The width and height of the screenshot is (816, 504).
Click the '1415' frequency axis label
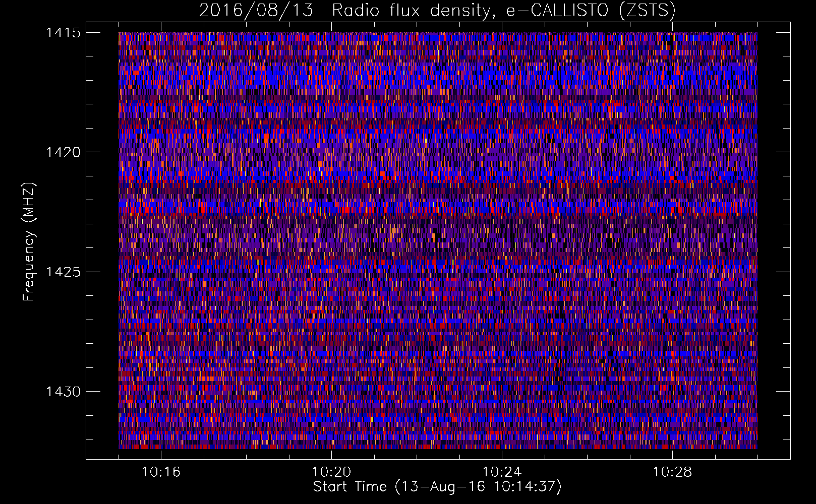[x=64, y=33]
